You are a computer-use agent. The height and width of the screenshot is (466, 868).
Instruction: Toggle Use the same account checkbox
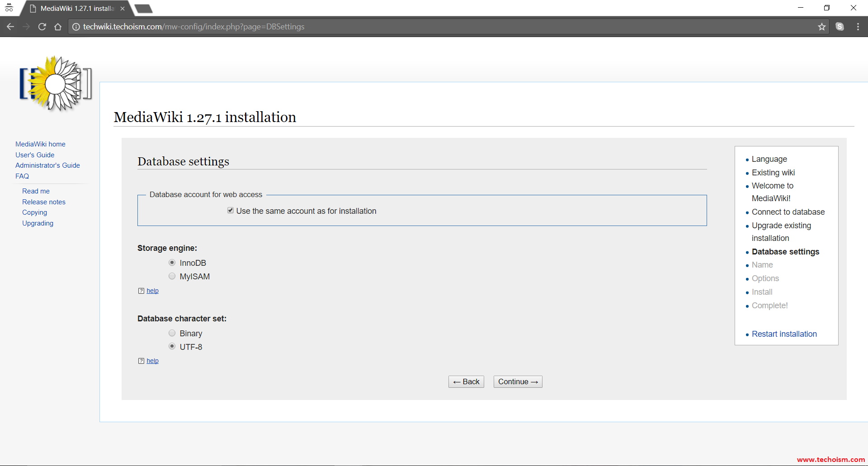[231, 211]
